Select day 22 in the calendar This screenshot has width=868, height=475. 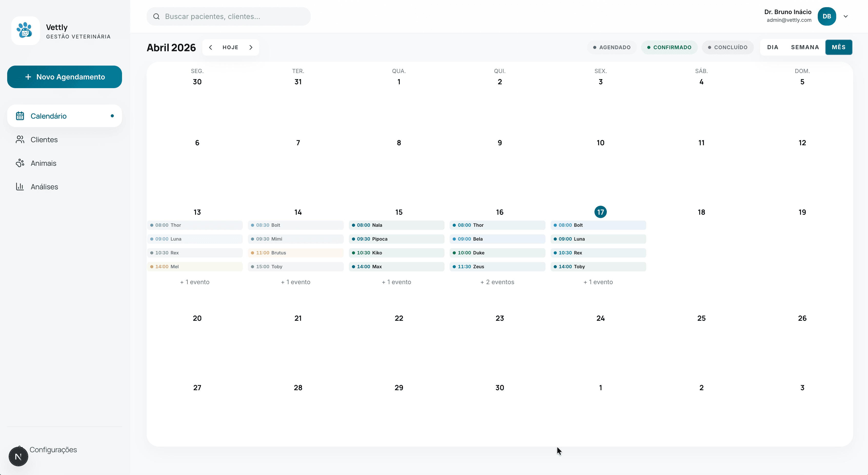tap(399, 318)
